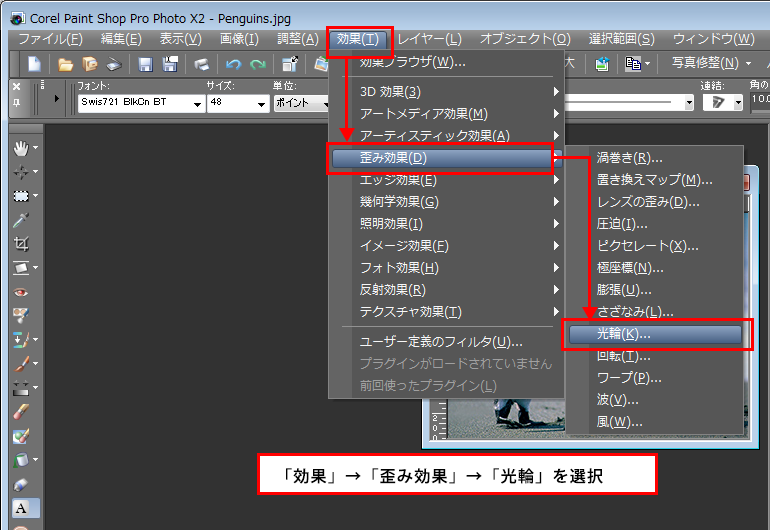Choose ユーザー定義のフィルタ(U)... entry
Viewport: 770px width, 530px height.
[x=447, y=341]
